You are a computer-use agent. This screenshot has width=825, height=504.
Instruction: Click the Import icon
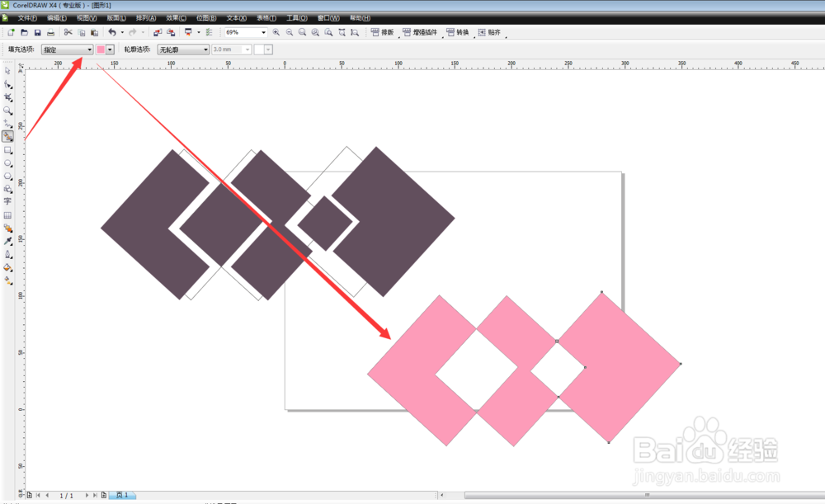pos(158,33)
